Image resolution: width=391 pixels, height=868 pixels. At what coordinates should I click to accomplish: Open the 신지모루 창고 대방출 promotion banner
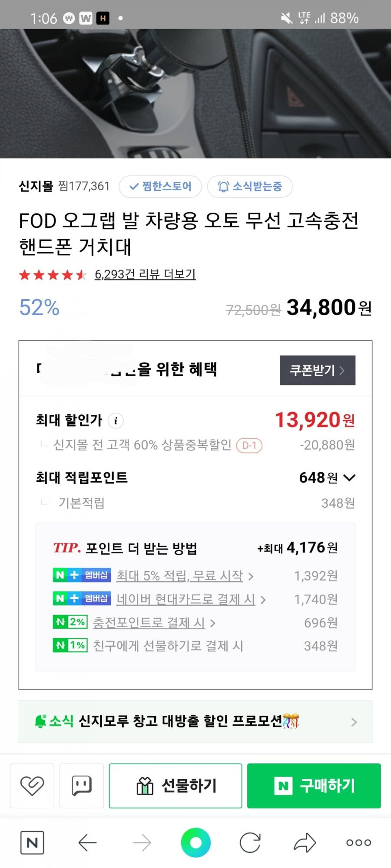pos(195,721)
